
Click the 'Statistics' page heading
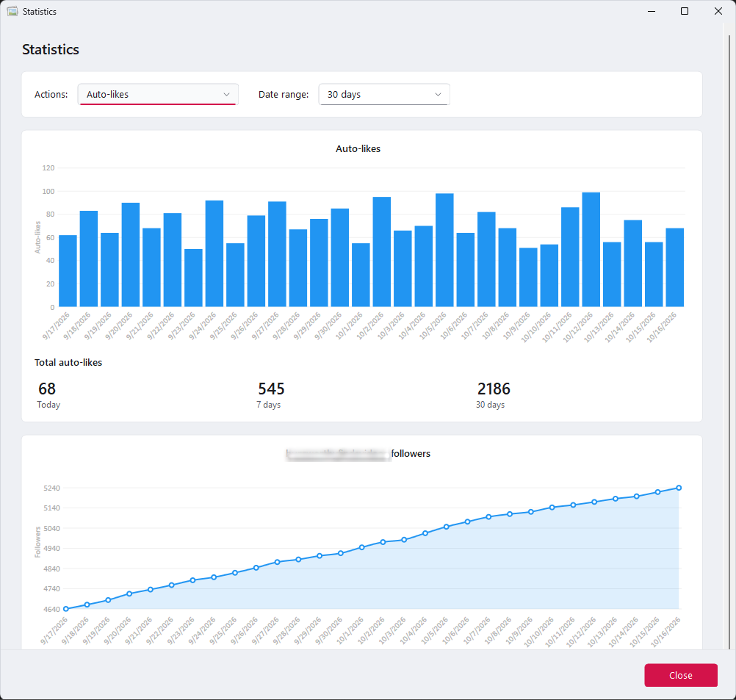click(51, 49)
